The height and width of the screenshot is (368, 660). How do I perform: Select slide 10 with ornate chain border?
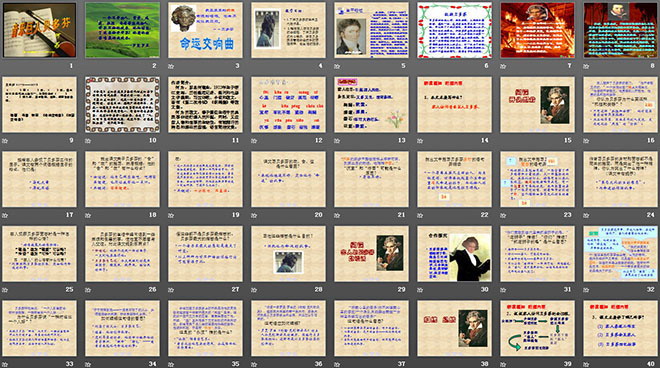click(x=122, y=104)
